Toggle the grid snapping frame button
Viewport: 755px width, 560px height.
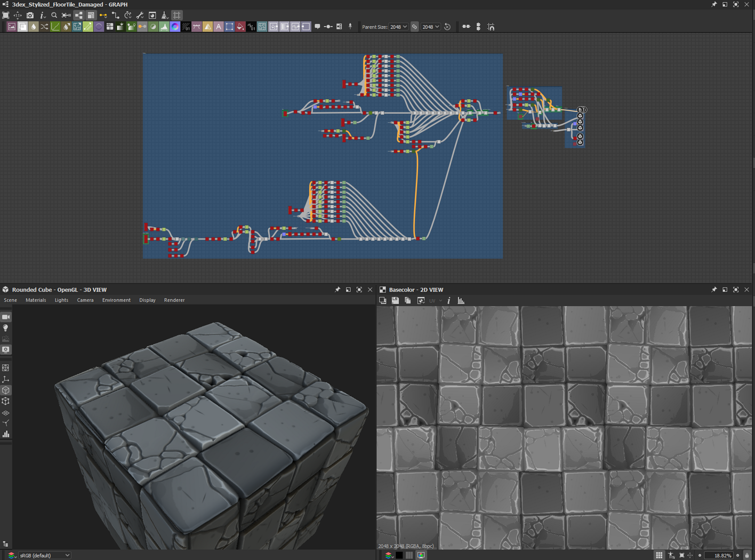point(177,15)
